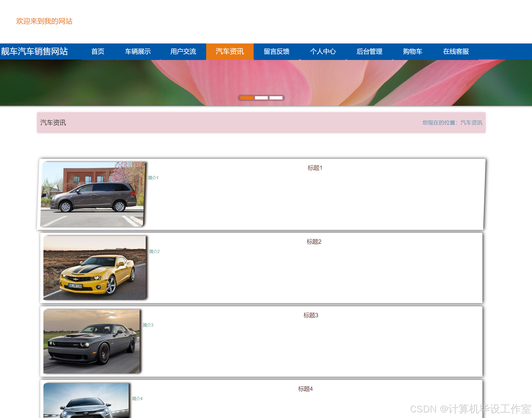Open the article titled 标题2
532x418 pixels.
pos(314,242)
